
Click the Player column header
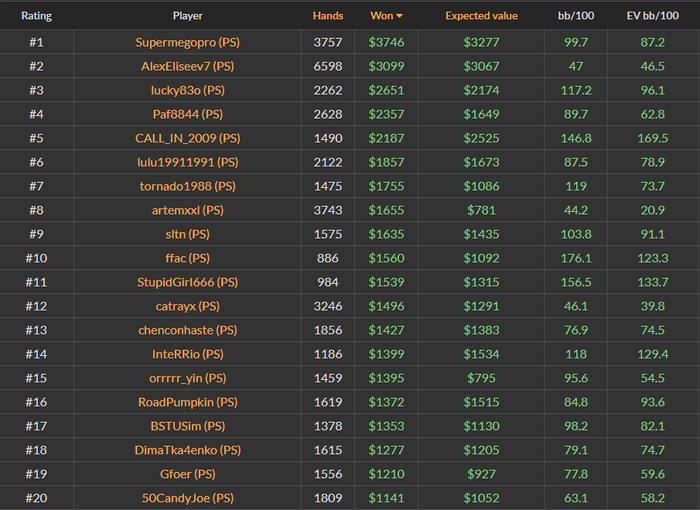click(187, 16)
